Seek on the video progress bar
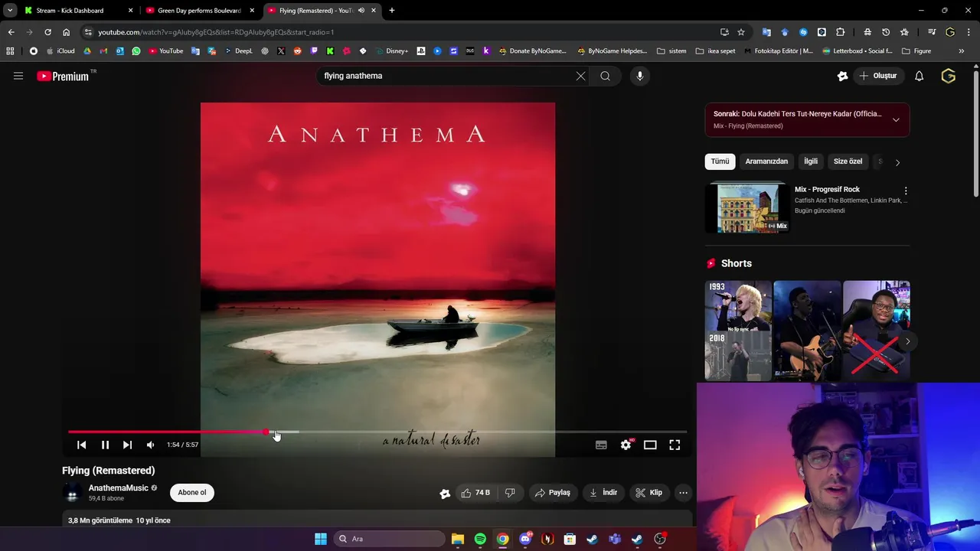980x551 pixels. [377, 432]
